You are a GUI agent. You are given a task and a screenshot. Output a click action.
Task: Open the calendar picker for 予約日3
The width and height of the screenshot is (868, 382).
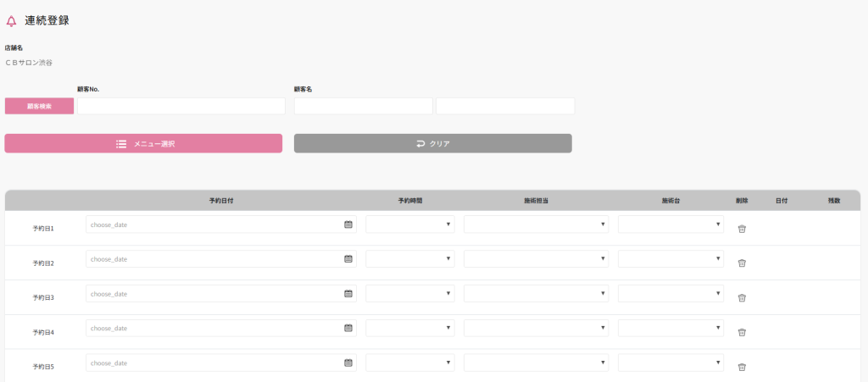[x=348, y=294]
